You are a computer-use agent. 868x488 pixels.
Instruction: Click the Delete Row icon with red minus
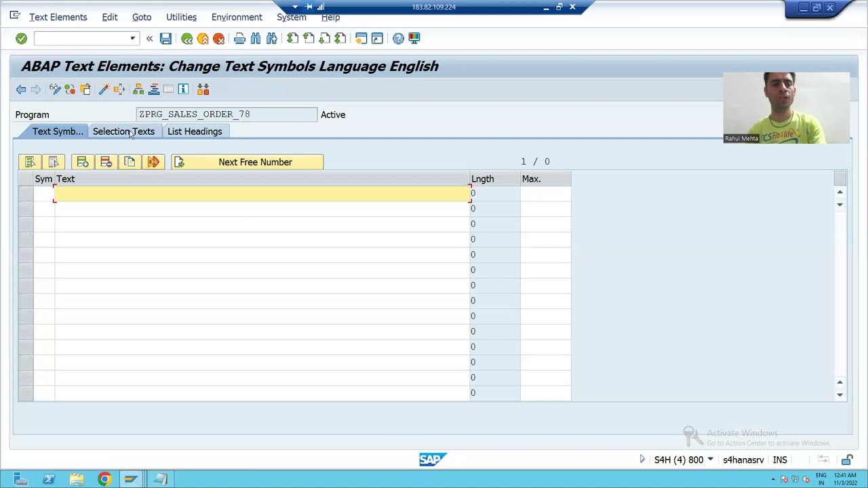tap(106, 162)
